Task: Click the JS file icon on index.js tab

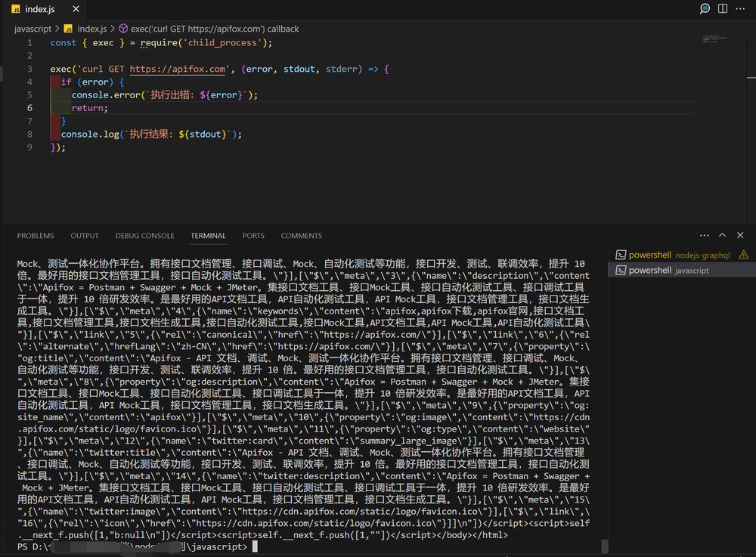Action: pyautogui.click(x=16, y=10)
